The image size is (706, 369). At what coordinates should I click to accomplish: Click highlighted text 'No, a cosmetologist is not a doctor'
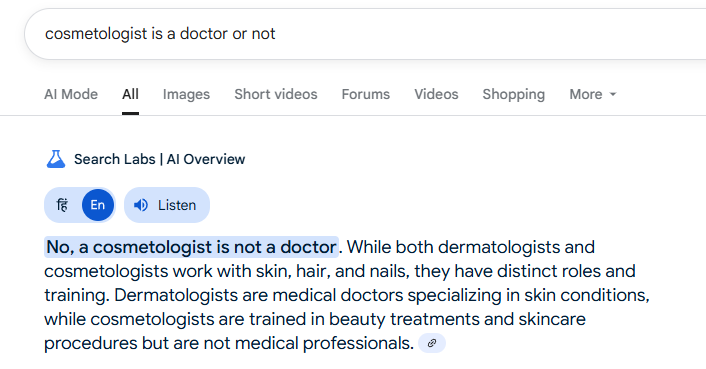coord(191,247)
